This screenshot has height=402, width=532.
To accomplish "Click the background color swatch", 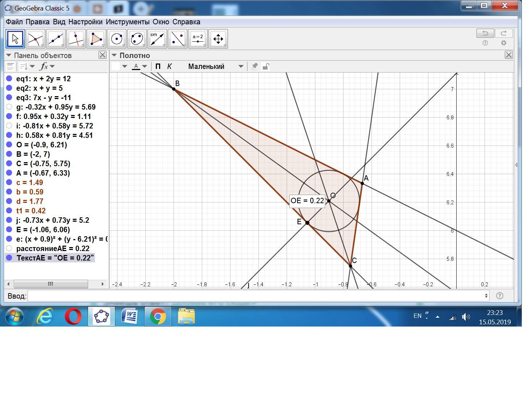I will (x=116, y=66).
